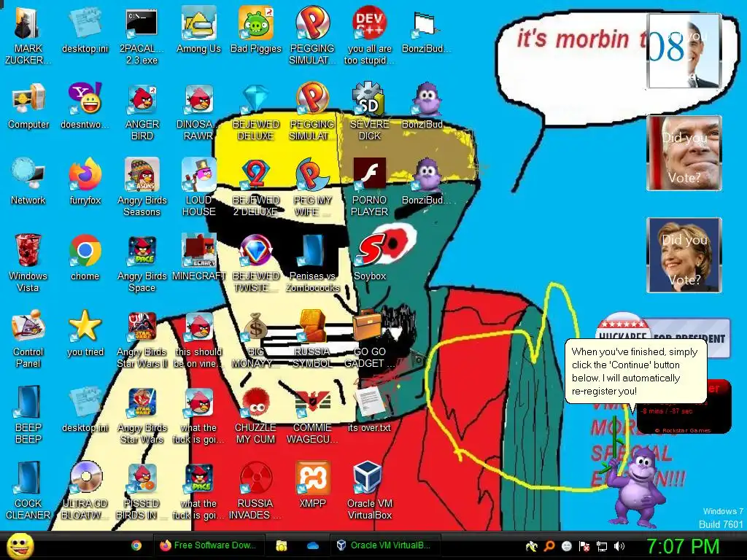Click the Hillary 'Did you Vote?' gadget
This screenshot has height=560, width=747.
pos(684,255)
